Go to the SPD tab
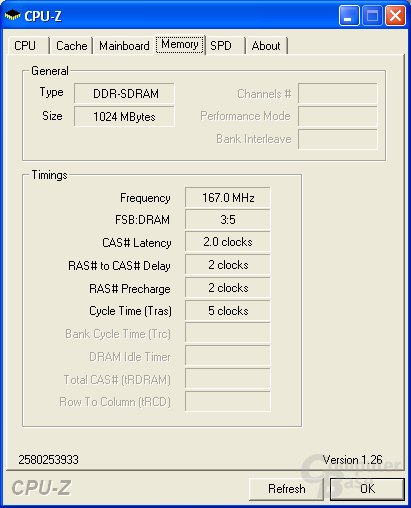Screen dimensions: 411x508 [x=225, y=46]
